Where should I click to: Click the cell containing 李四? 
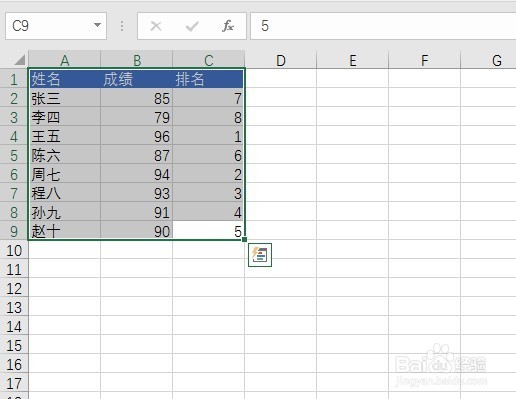click(x=65, y=117)
